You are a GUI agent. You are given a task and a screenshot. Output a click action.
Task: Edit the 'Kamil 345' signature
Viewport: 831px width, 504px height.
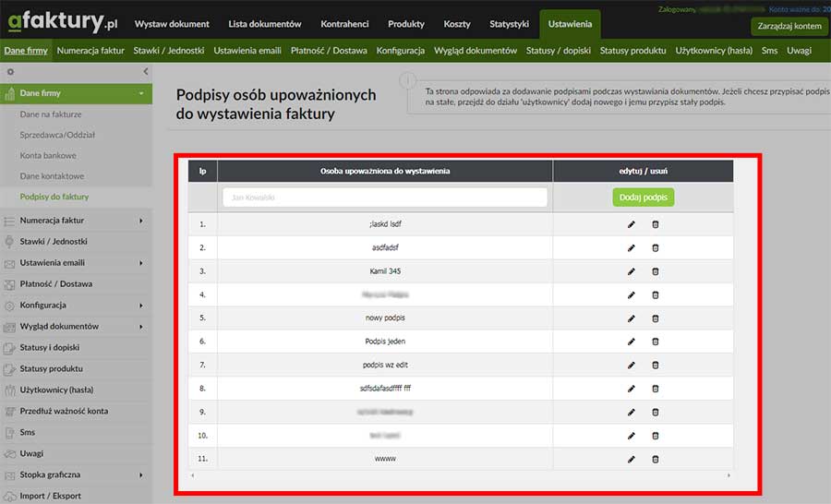coord(632,271)
